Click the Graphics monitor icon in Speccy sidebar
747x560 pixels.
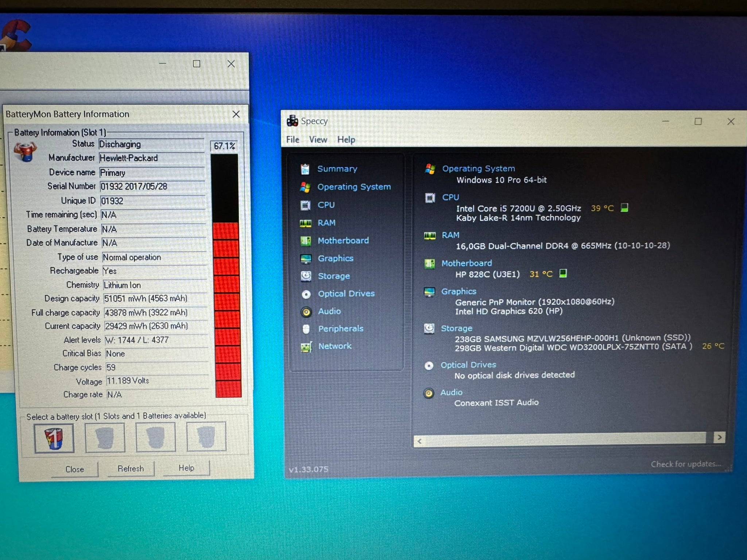306,258
